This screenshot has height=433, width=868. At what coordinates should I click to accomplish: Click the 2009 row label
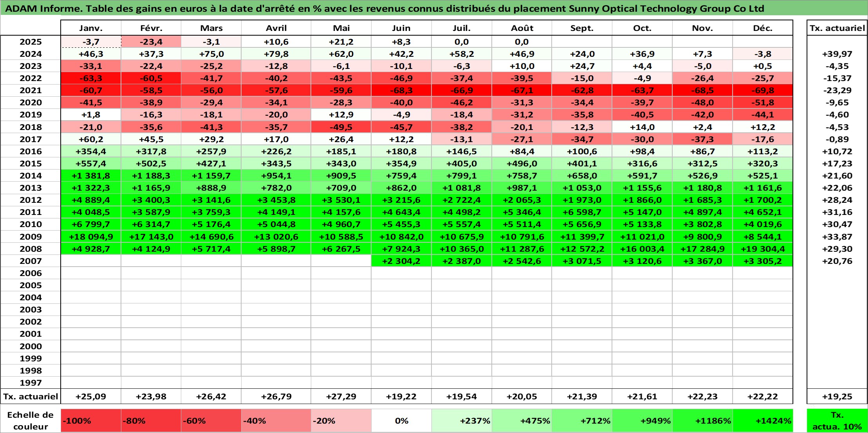[31, 236]
